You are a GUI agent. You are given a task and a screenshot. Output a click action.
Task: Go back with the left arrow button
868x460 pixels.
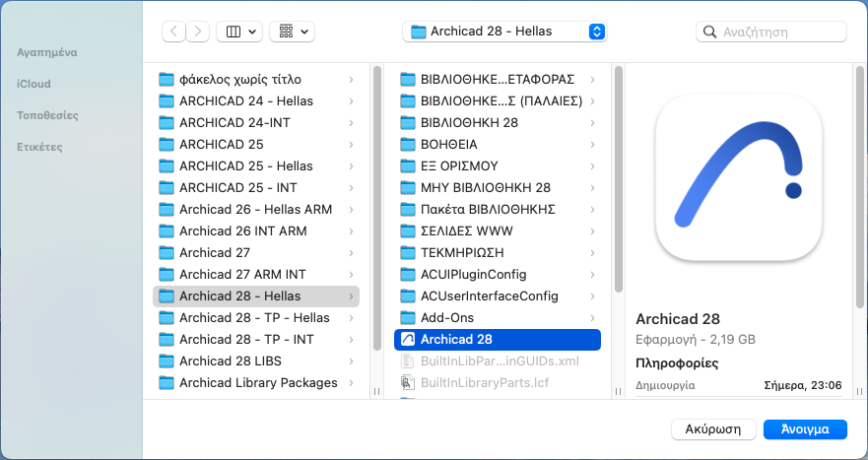(x=173, y=32)
